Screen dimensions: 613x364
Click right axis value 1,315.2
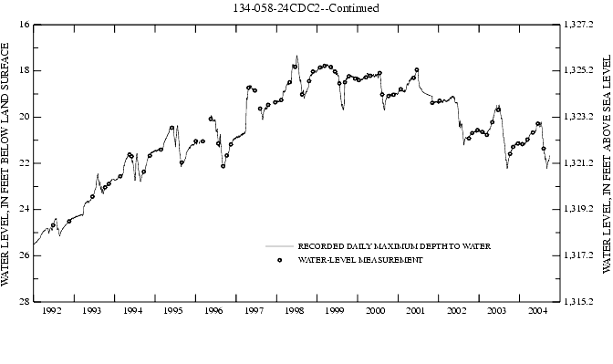click(x=578, y=301)
